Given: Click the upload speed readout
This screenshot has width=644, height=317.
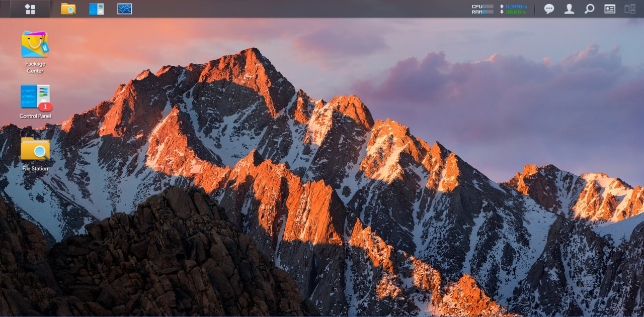Looking at the screenshot, I should pyautogui.click(x=516, y=7).
